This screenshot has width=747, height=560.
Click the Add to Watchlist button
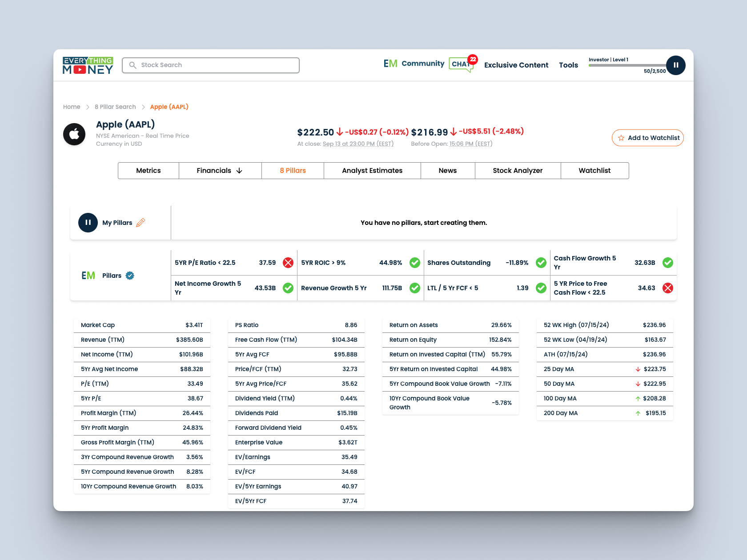coord(648,138)
